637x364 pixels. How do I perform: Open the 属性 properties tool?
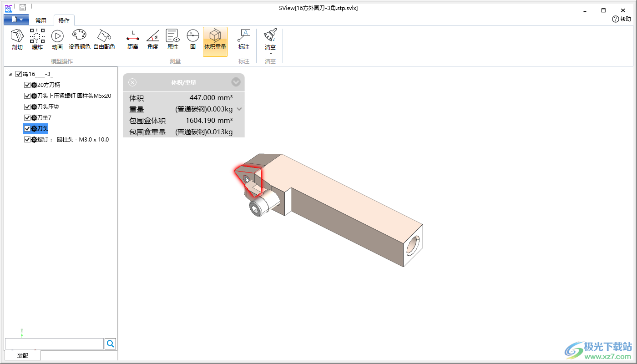173,39
